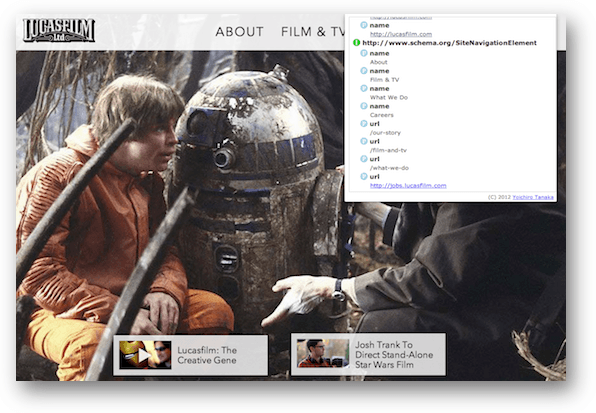Click the property icon for url /our-story

(364, 123)
